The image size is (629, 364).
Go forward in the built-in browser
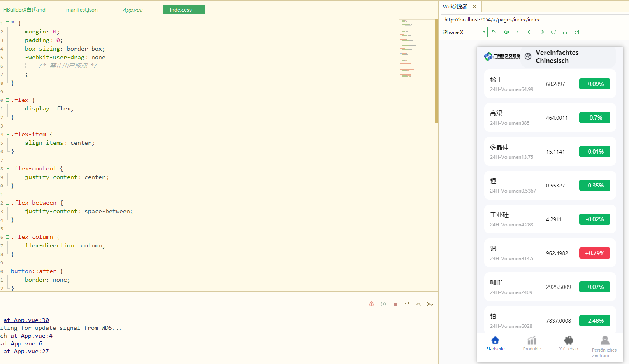click(x=541, y=32)
